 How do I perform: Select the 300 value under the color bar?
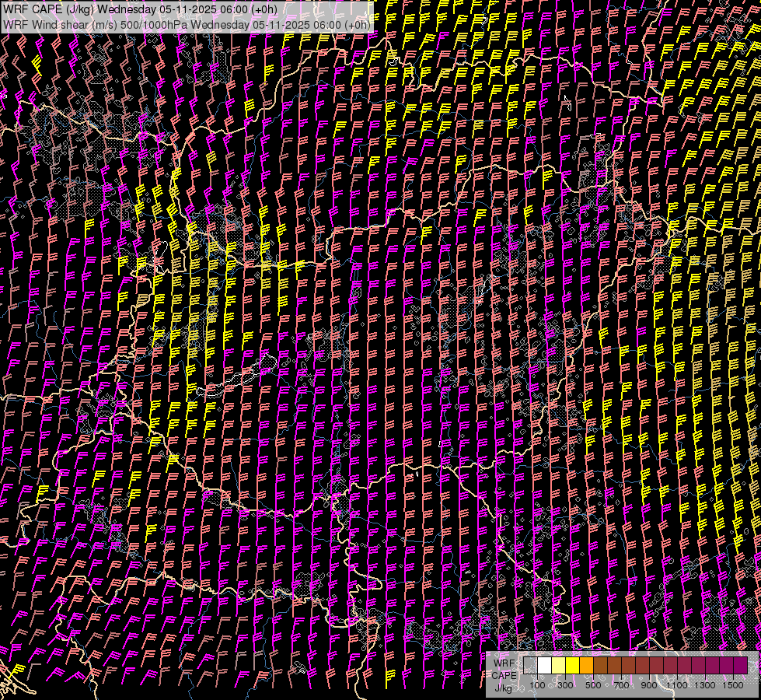(565, 685)
